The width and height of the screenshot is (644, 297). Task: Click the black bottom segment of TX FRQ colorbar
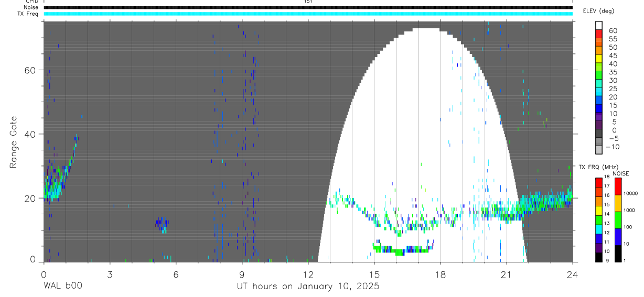[598, 257]
